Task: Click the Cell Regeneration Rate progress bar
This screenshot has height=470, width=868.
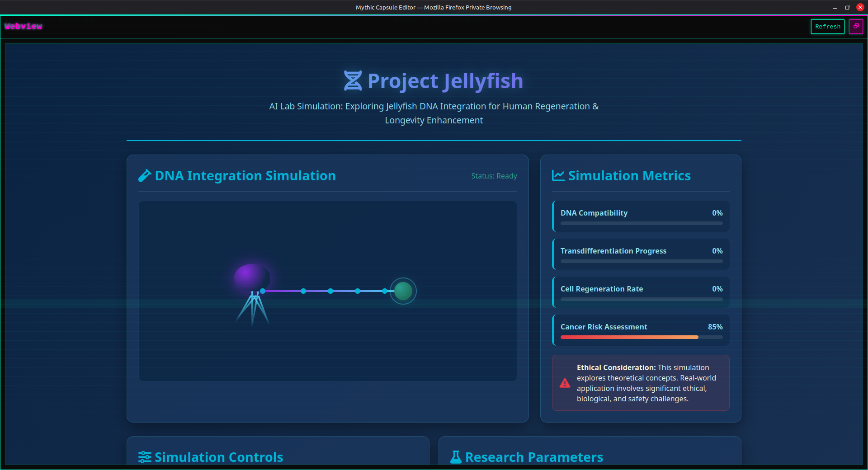Action: click(x=641, y=299)
